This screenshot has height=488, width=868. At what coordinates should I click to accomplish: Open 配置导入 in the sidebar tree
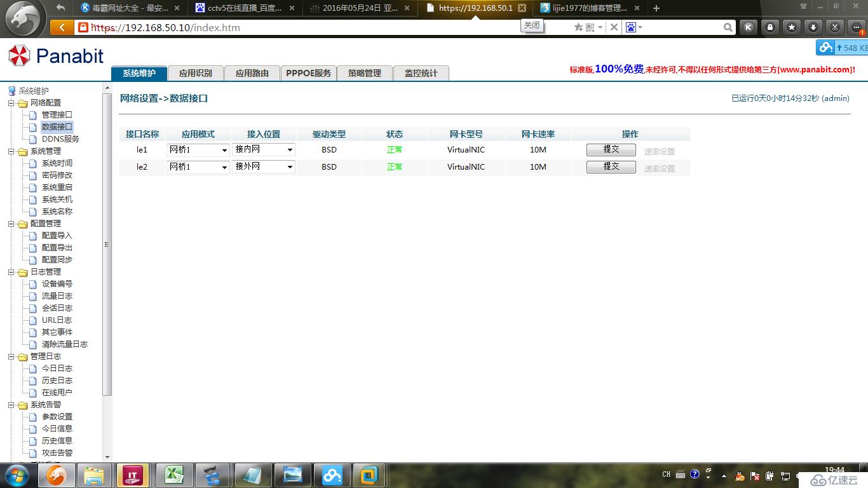coord(57,236)
